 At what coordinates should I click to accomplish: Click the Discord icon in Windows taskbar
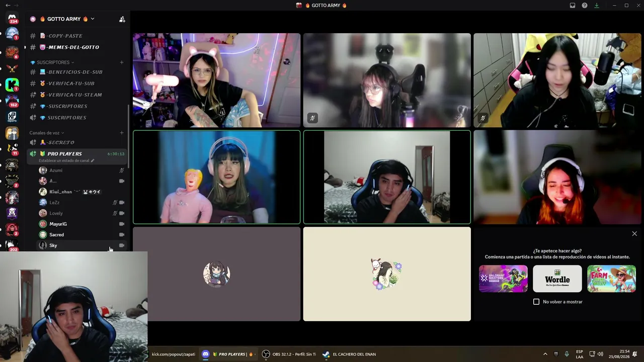pyautogui.click(x=205, y=354)
